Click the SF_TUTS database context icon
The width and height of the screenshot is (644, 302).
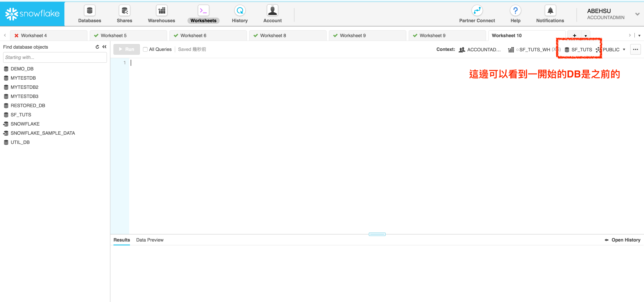click(x=567, y=50)
